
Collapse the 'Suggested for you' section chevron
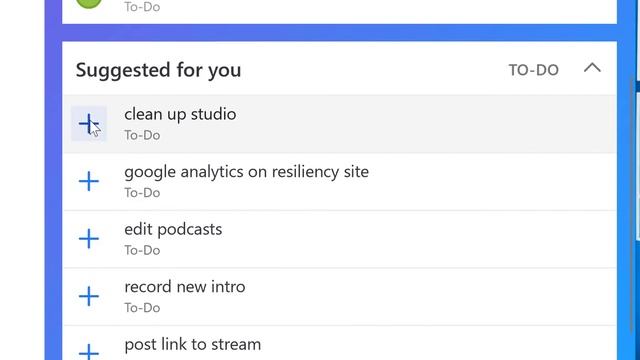592,68
